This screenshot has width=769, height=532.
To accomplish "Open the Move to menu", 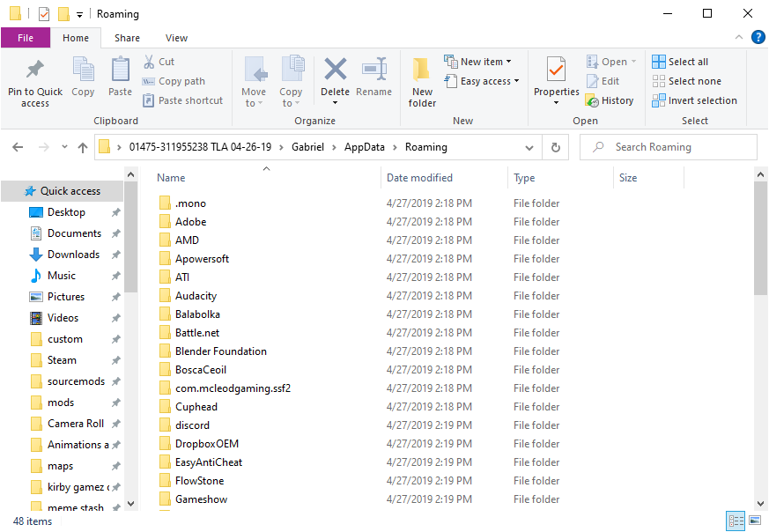I will [254, 82].
